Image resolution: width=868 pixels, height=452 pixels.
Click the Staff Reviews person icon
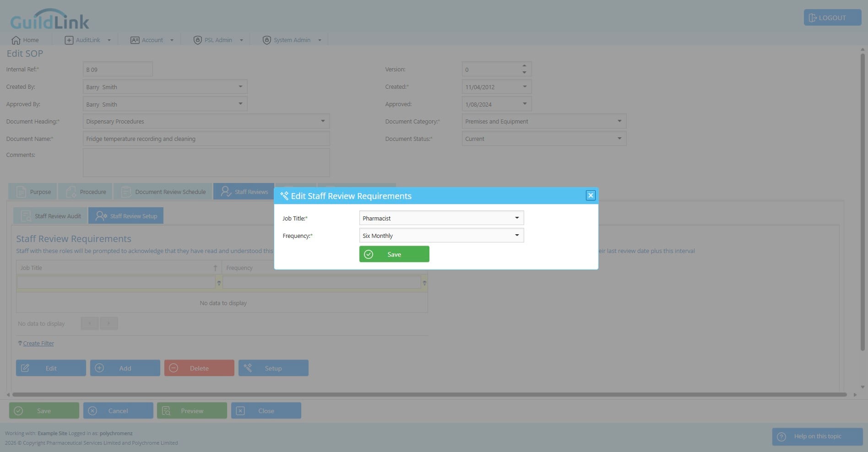(226, 192)
